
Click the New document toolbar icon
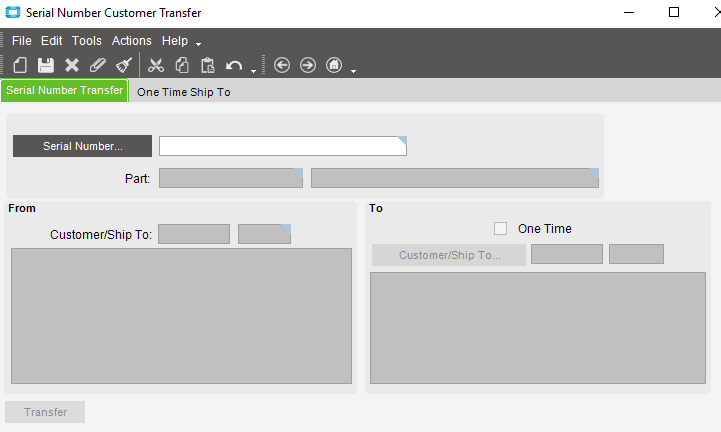(x=20, y=65)
